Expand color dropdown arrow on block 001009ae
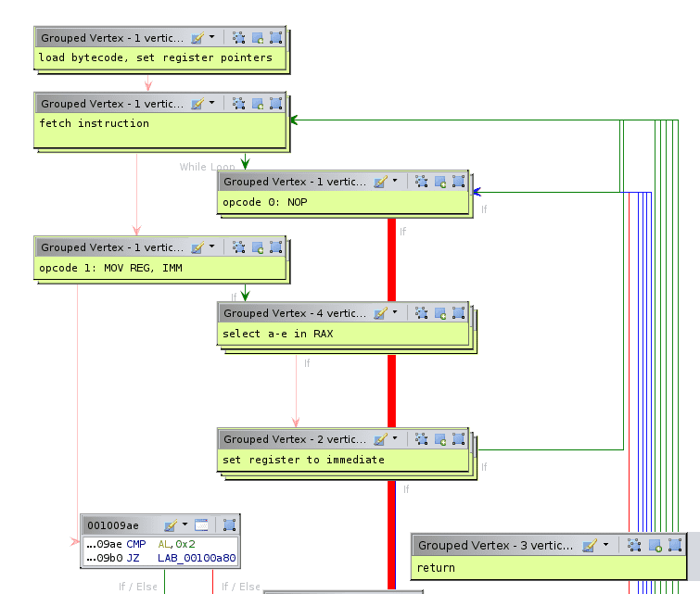This screenshot has height=594, width=700. click(x=185, y=524)
